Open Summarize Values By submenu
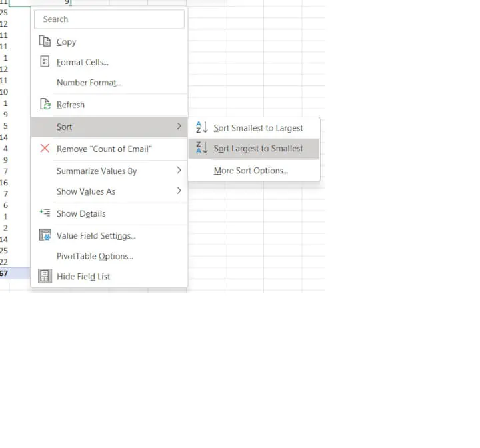Viewport: 480px width, 448px height. [109, 171]
